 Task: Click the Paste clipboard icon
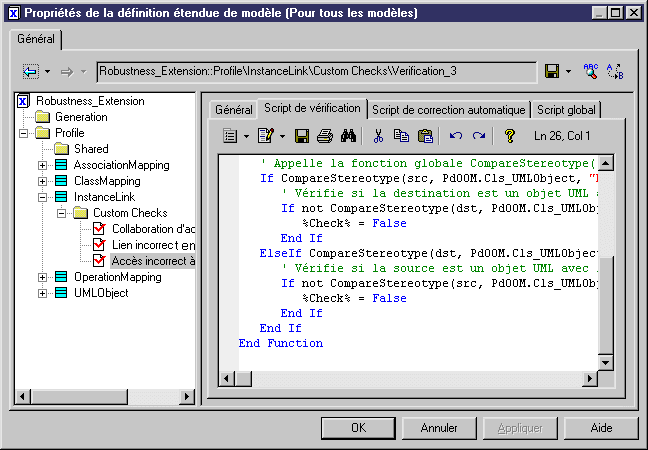pos(425,135)
